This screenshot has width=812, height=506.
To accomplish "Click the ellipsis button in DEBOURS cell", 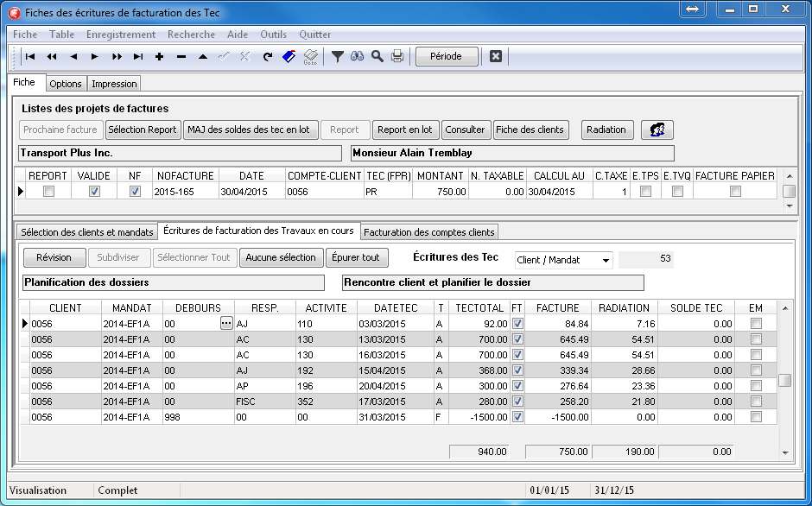I will coord(226,324).
